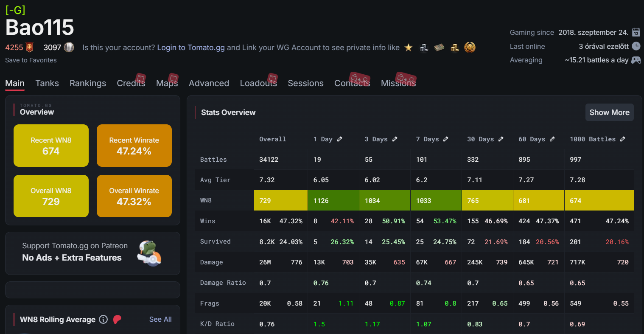Click the 1 Day K/D ratio 1.5
The height and width of the screenshot is (334, 644).
tap(319, 324)
